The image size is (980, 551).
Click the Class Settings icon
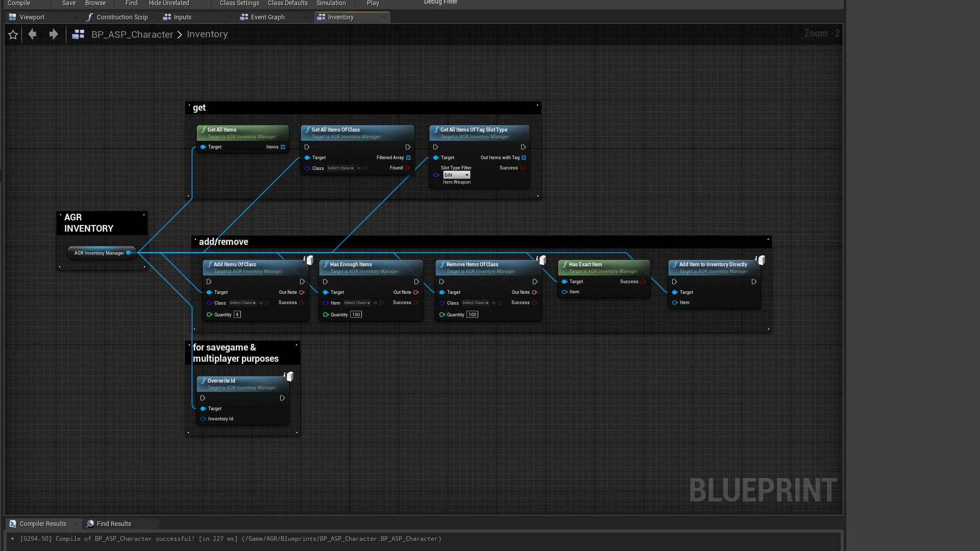pos(239,3)
